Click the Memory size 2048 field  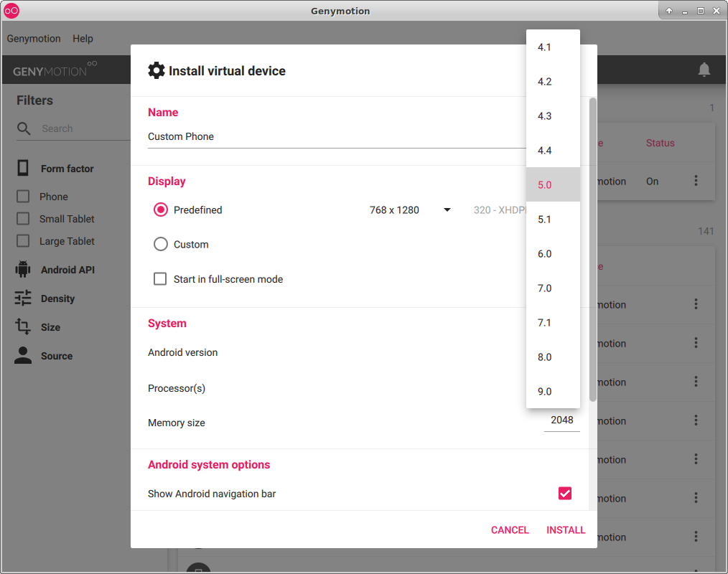561,420
